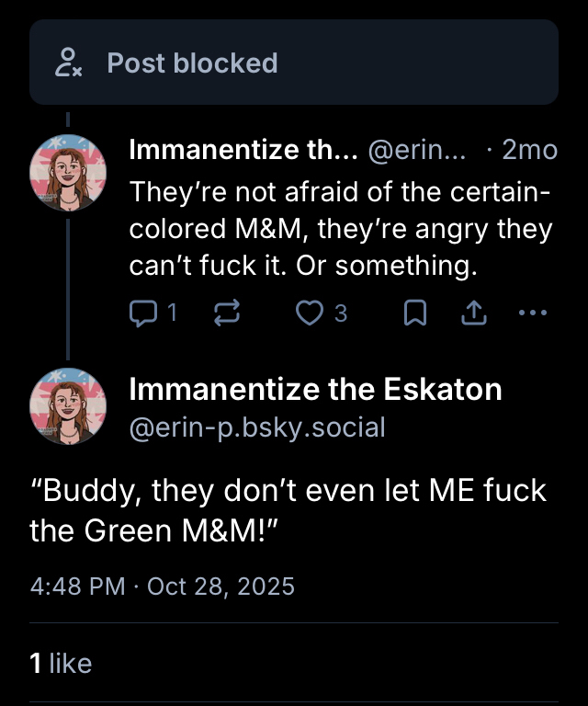The height and width of the screenshot is (706, 588).
Task: Open the lower profile avatar beside the full name
Action: pyautogui.click(x=68, y=406)
